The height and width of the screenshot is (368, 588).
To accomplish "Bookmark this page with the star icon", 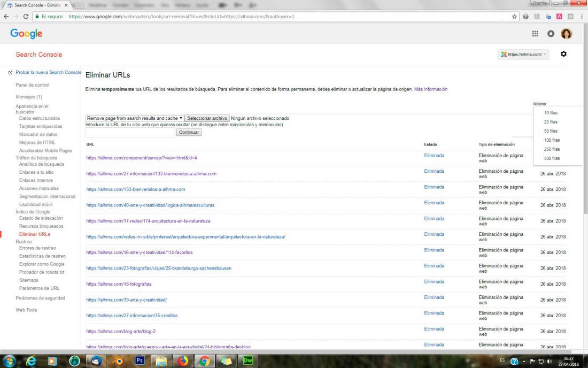I will click(514, 17).
